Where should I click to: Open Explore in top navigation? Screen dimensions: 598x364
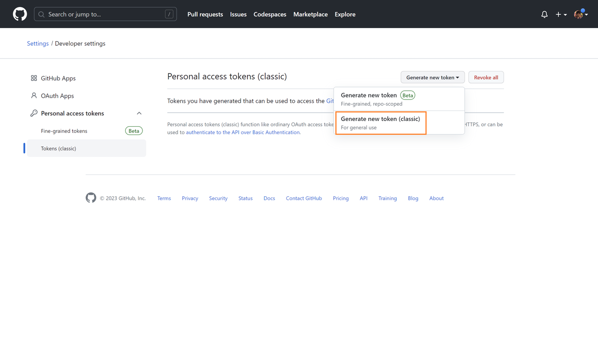[345, 14]
